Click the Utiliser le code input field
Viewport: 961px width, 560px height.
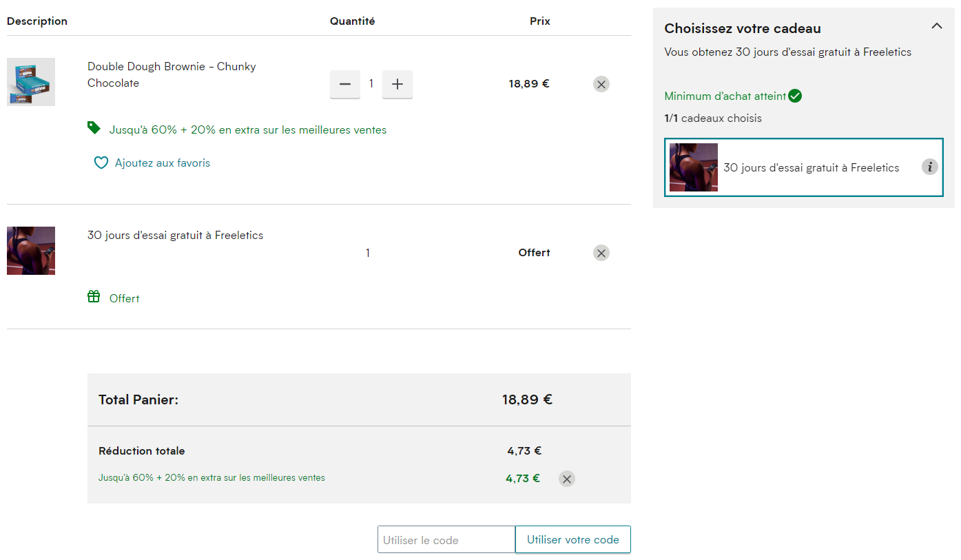(x=446, y=540)
